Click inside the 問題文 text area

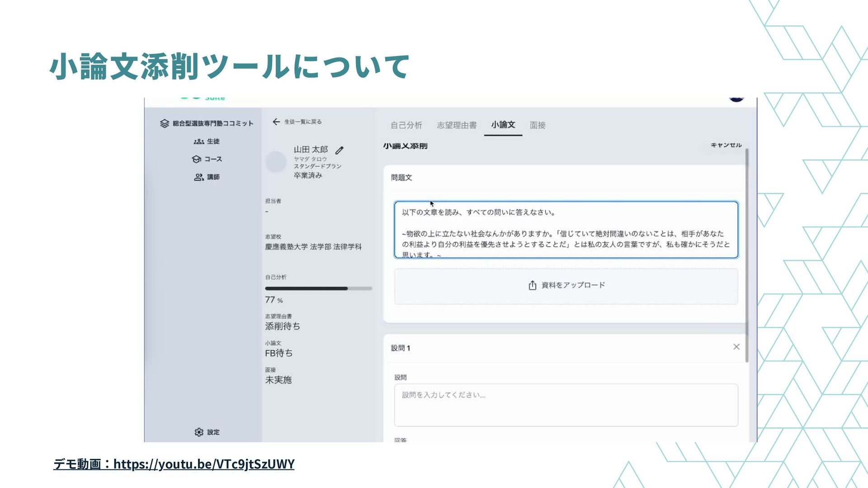click(x=566, y=230)
